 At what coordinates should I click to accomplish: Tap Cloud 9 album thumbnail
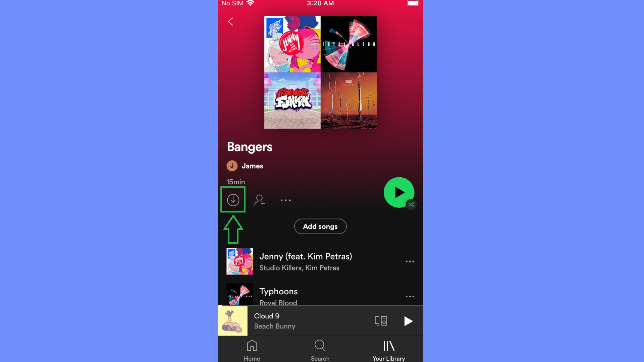click(233, 321)
